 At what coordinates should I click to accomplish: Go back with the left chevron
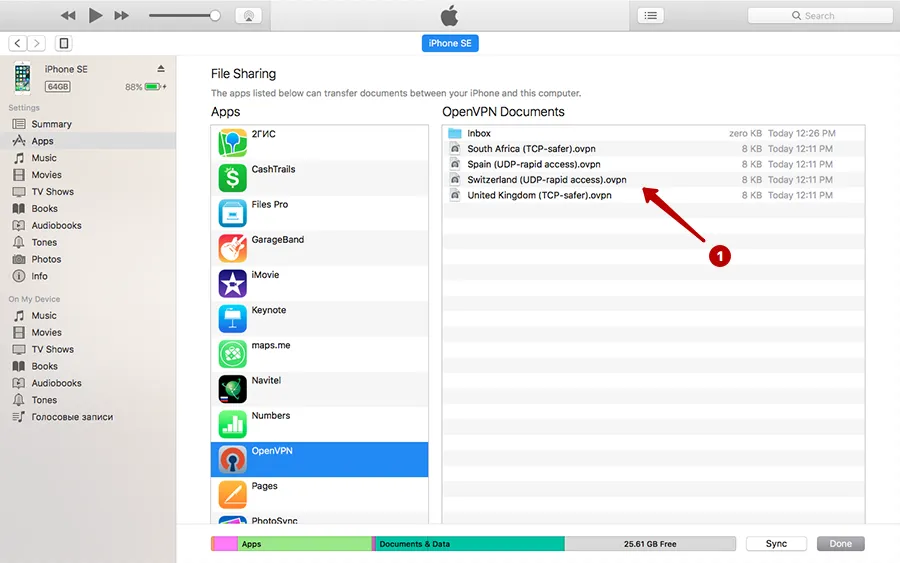point(18,43)
